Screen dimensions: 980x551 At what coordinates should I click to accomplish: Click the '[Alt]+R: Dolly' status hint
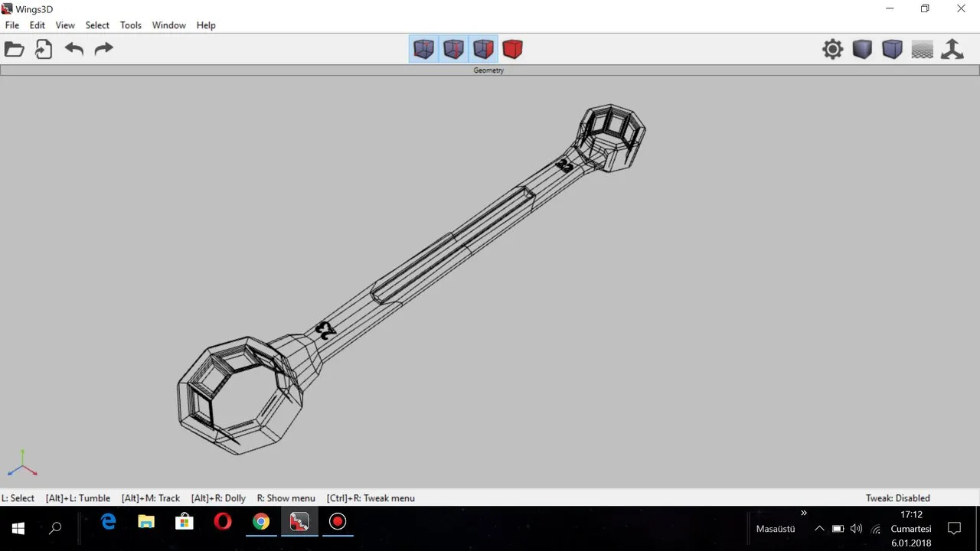tap(218, 498)
